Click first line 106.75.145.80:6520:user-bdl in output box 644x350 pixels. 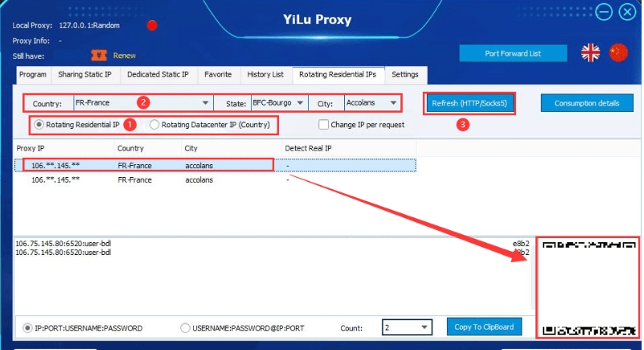pos(63,244)
